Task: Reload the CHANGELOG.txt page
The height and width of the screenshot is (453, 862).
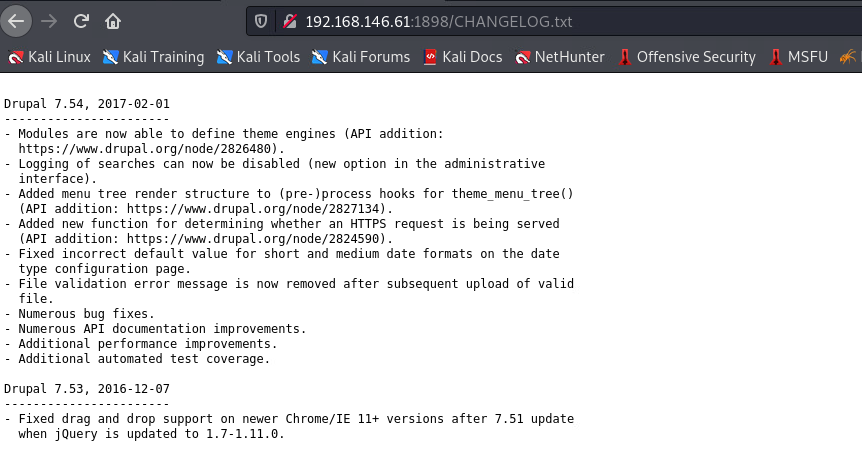Action: point(81,21)
